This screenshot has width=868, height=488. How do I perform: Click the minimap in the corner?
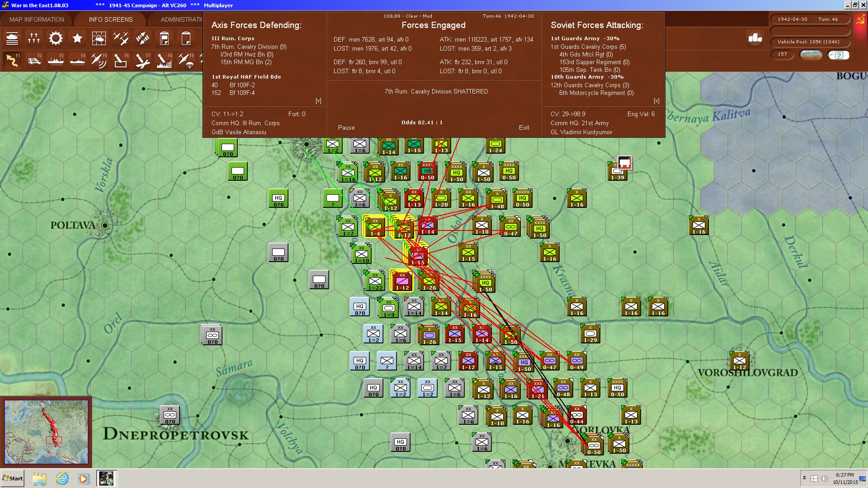[46, 432]
